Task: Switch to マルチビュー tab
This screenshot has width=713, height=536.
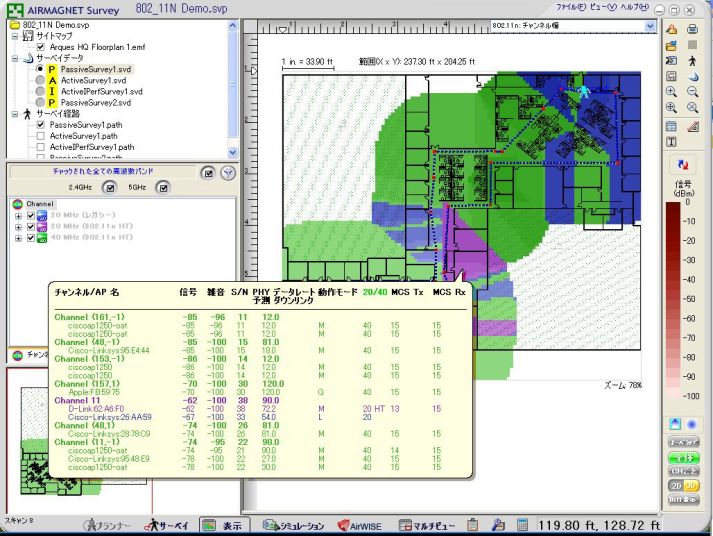Action: (x=427, y=525)
